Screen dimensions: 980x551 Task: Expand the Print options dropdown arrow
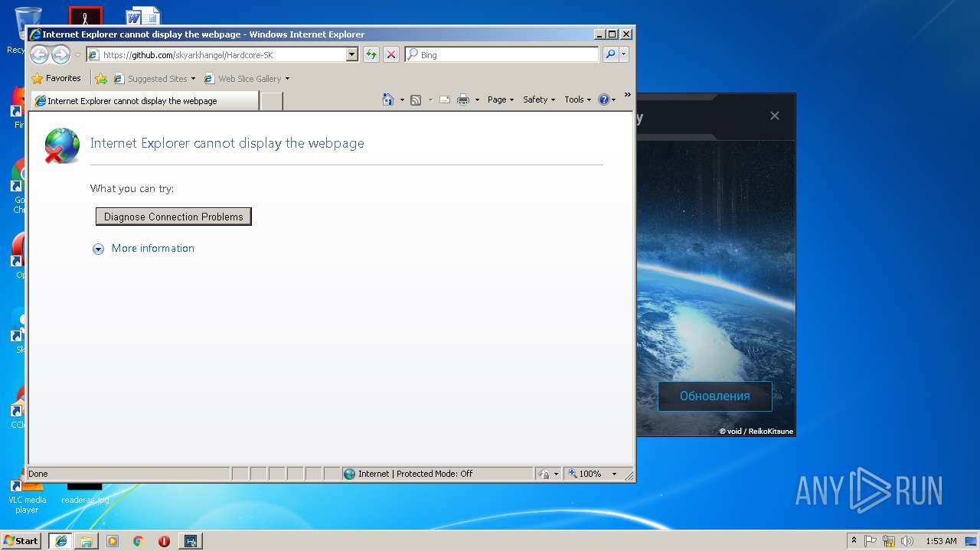click(x=477, y=100)
